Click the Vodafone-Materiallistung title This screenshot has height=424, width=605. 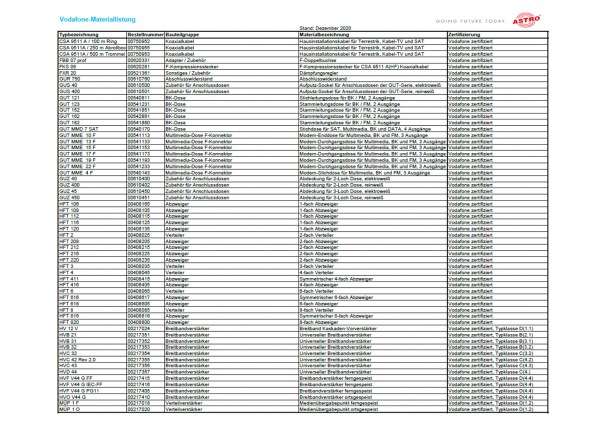click(x=97, y=19)
